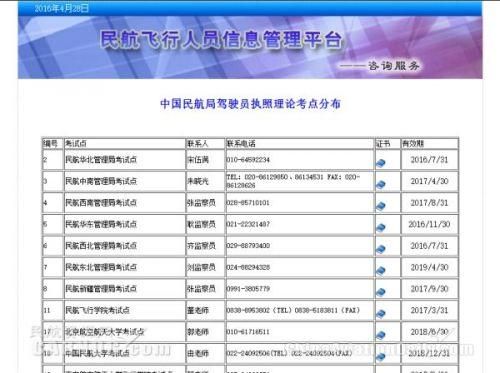Click the 民航飞行人员信息管理平台 banner title
The width and height of the screenshot is (500, 373).
221,40
